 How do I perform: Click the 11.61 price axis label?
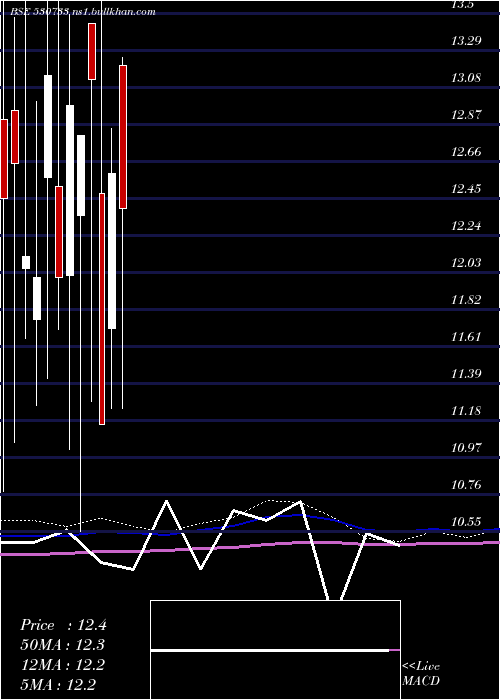(x=466, y=337)
